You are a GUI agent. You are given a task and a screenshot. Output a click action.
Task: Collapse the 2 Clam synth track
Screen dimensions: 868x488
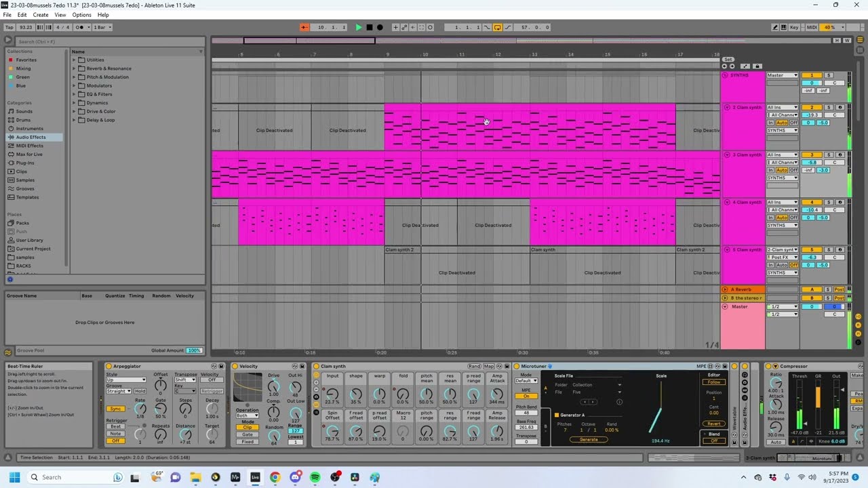[x=727, y=107]
